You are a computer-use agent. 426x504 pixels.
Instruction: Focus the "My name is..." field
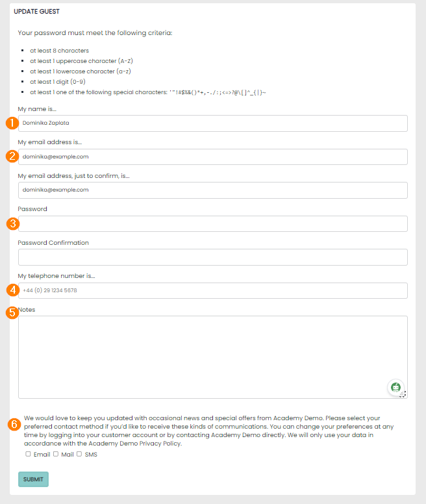[213, 123]
